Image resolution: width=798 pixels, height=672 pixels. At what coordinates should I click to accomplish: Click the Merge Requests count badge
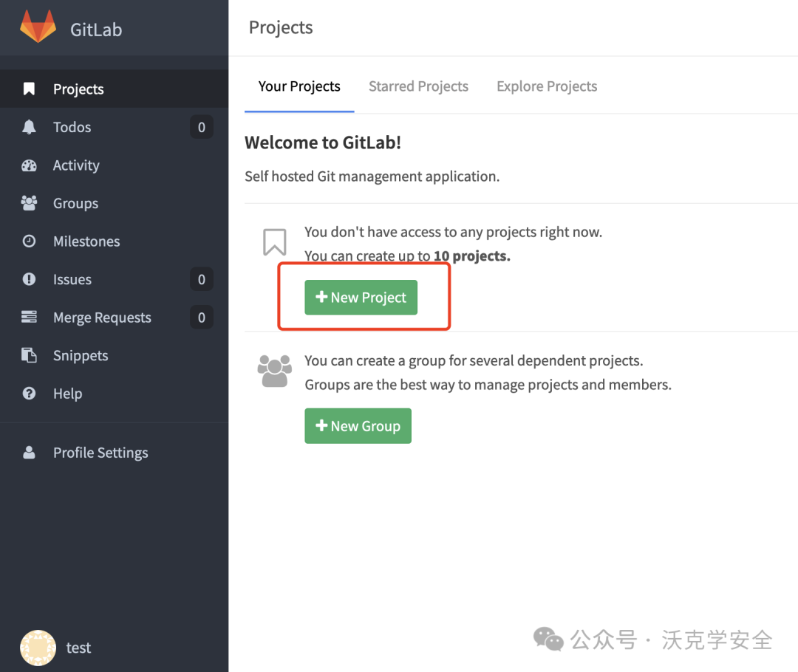[x=202, y=318]
